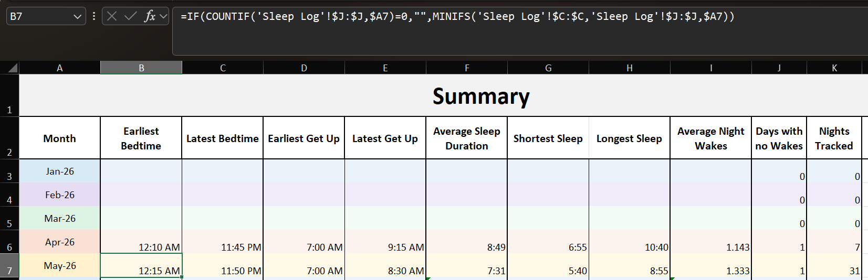Click the 1.333 average wakes cell

pyautogui.click(x=711, y=265)
